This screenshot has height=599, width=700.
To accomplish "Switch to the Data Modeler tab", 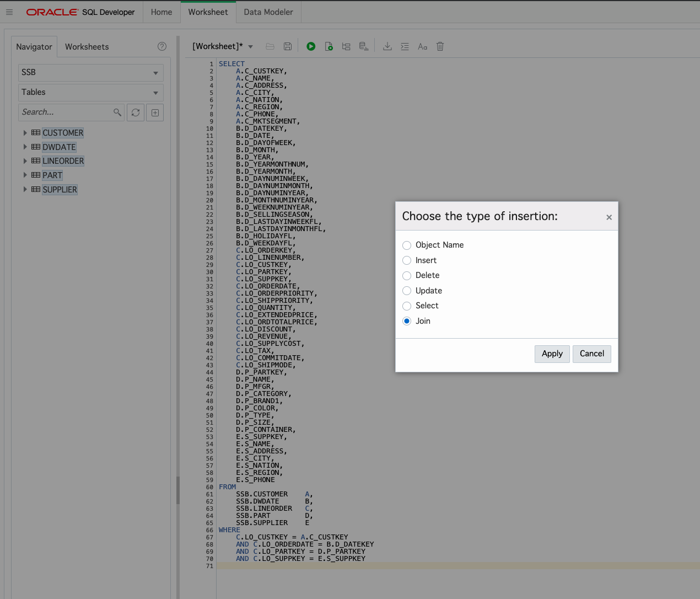I will click(268, 12).
